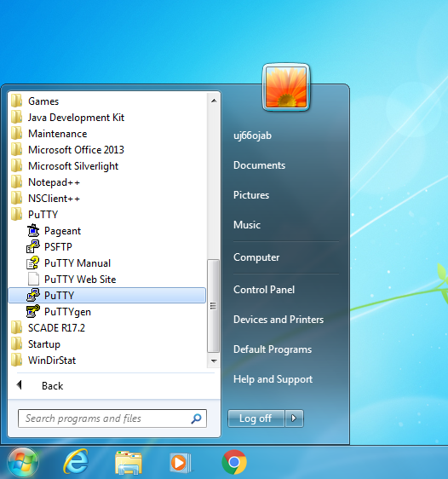The width and height of the screenshot is (448, 479).
Task: Open Windows Media Player from the taskbar
Action: [x=181, y=463]
